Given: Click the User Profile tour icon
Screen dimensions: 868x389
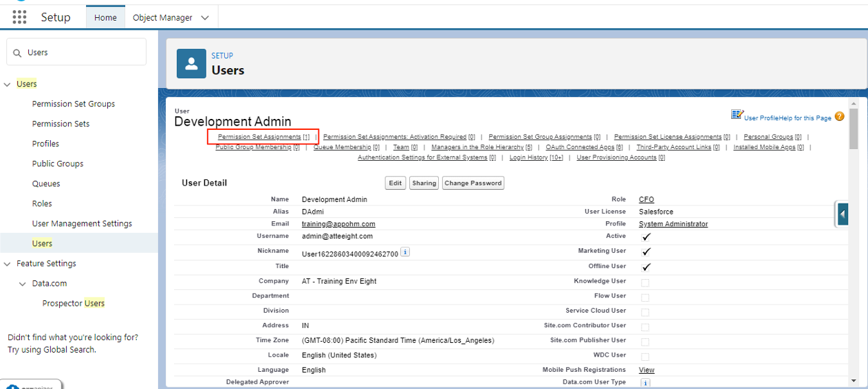Looking at the screenshot, I should click(x=737, y=115).
